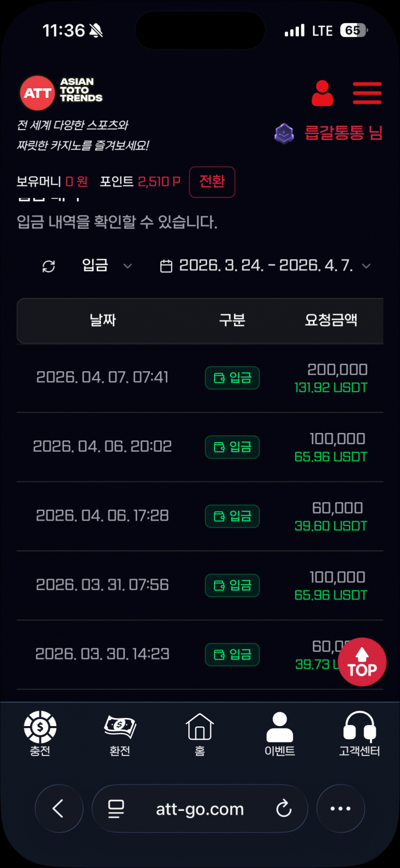Open the red hamburger menu
400x868 pixels.
(367, 93)
